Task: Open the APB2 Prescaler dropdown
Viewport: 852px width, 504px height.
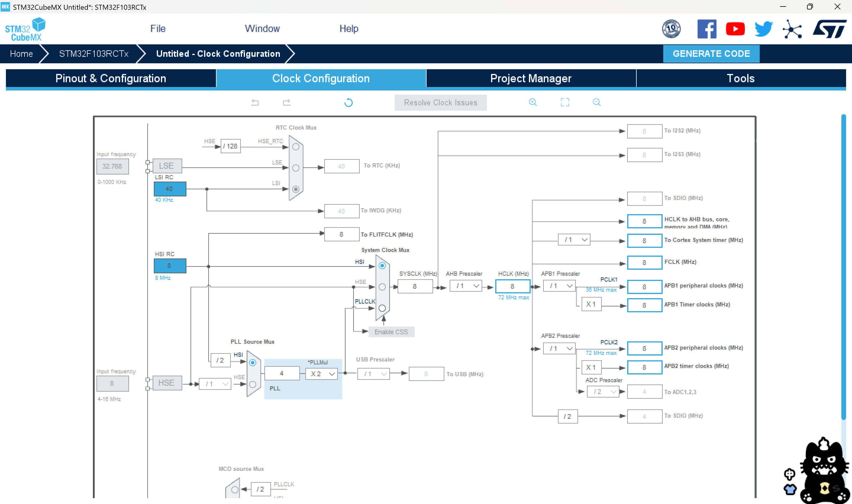Action: (559, 348)
